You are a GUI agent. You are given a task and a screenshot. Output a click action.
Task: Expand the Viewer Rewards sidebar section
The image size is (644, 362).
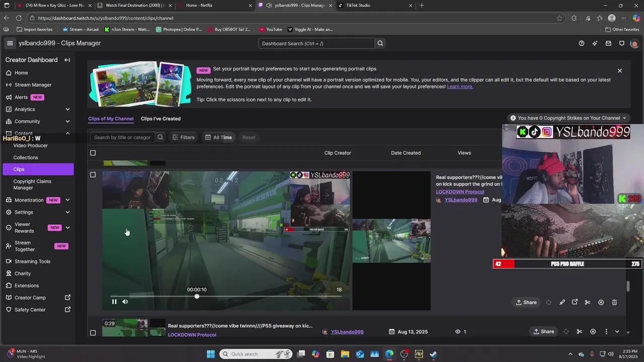(x=67, y=228)
